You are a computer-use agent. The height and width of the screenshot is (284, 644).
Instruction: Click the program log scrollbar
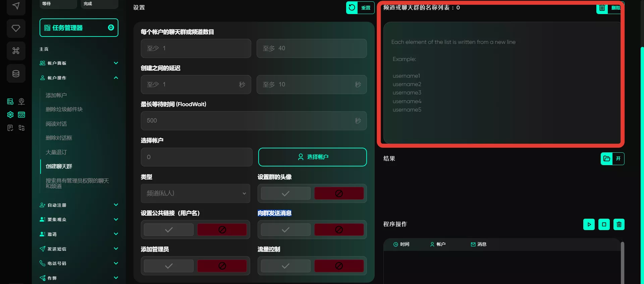coord(623,263)
